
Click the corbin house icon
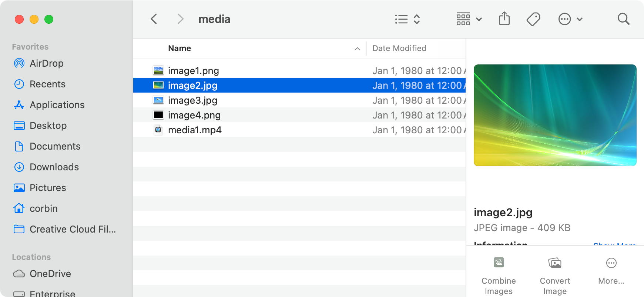(19, 208)
